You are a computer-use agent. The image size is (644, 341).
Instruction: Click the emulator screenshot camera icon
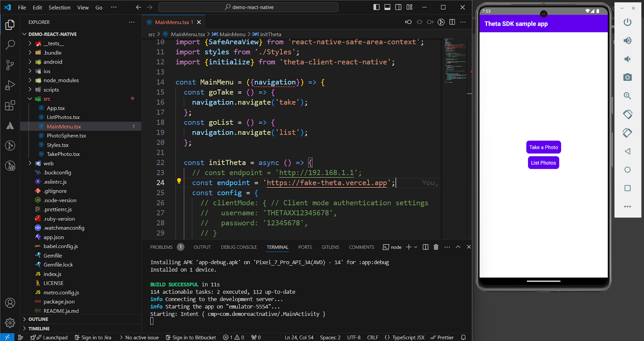coord(627,77)
